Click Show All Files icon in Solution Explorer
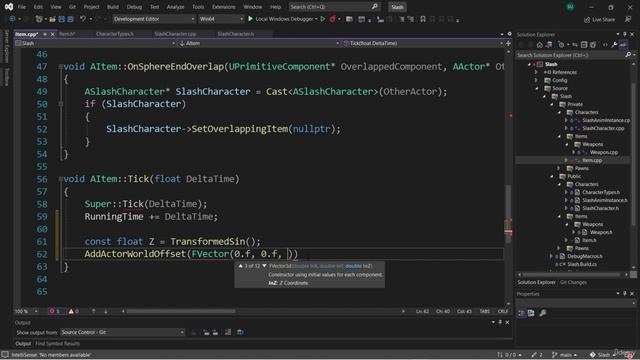 [593, 45]
